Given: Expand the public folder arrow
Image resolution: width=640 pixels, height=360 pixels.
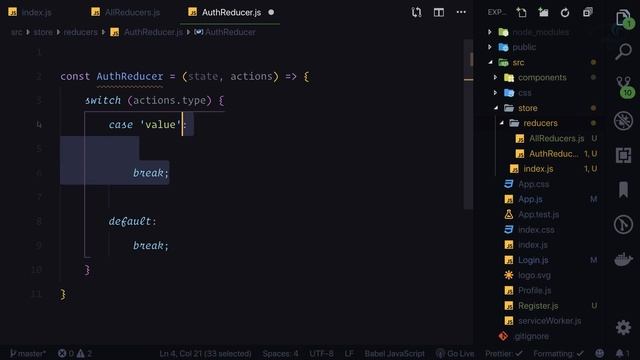Looking at the screenshot, I should 490,47.
